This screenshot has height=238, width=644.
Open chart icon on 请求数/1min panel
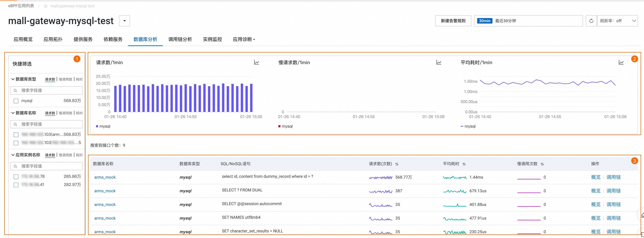[x=256, y=62]
